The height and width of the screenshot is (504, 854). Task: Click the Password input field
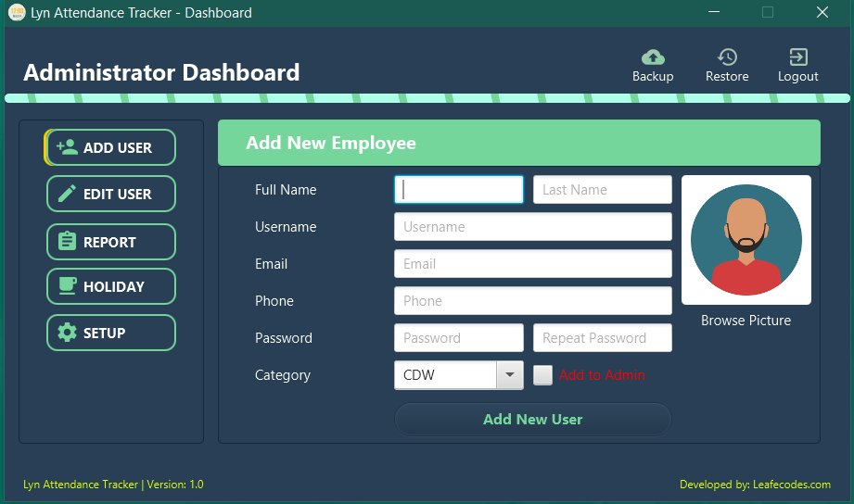[459, 337]
